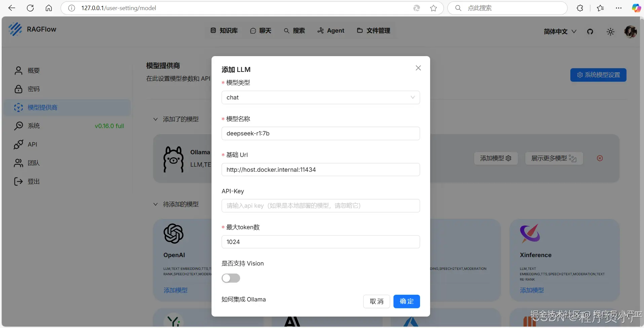Select the API sidebar icon
Screen dimensions: 644x328
pyautogui.click(x=18, y=145)
